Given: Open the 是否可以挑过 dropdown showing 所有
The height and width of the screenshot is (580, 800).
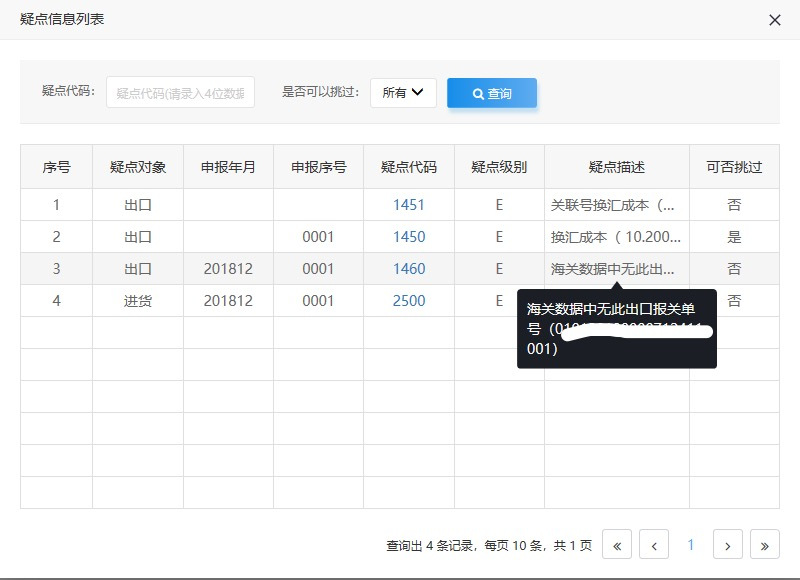Looking at the screenshot, I should click(x=403, y=93).
